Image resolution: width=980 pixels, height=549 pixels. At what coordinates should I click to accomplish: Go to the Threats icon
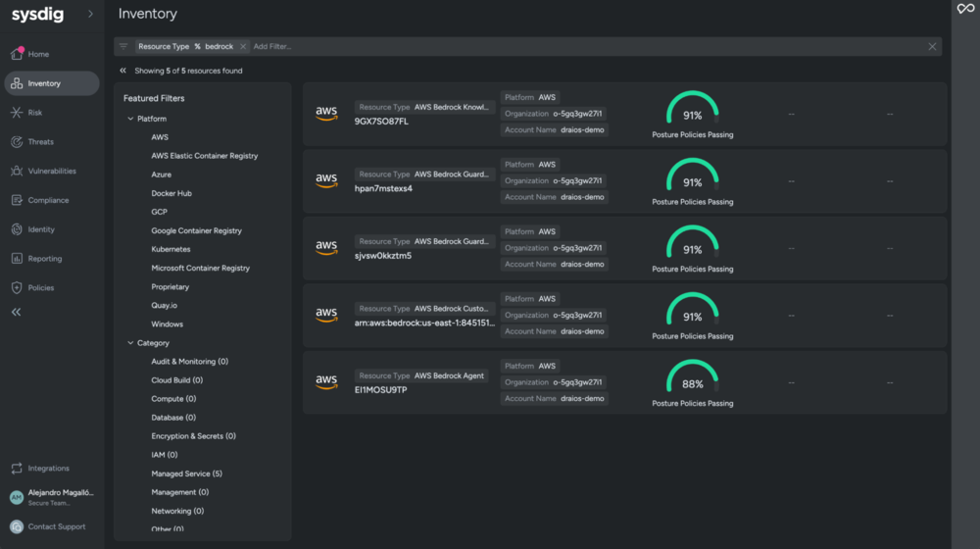pyautogui.click(x=17, y=142)
